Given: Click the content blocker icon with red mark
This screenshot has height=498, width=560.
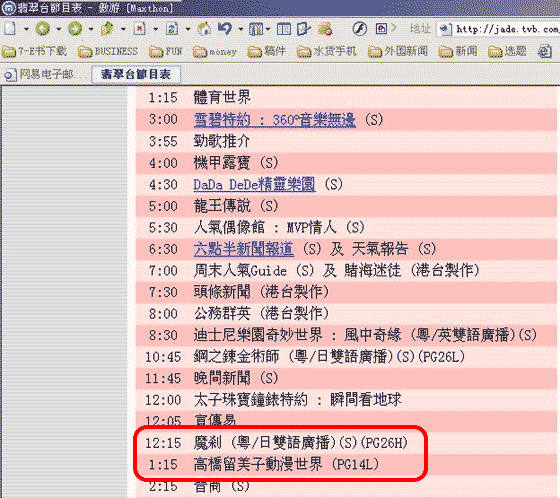Looking at the screenshot, I should point(325,29).
